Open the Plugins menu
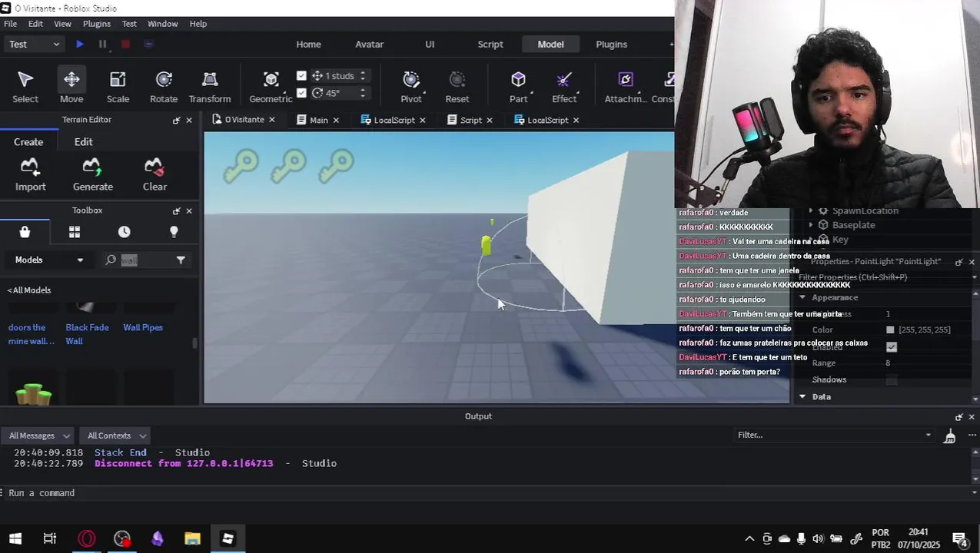 pos(97,24)
